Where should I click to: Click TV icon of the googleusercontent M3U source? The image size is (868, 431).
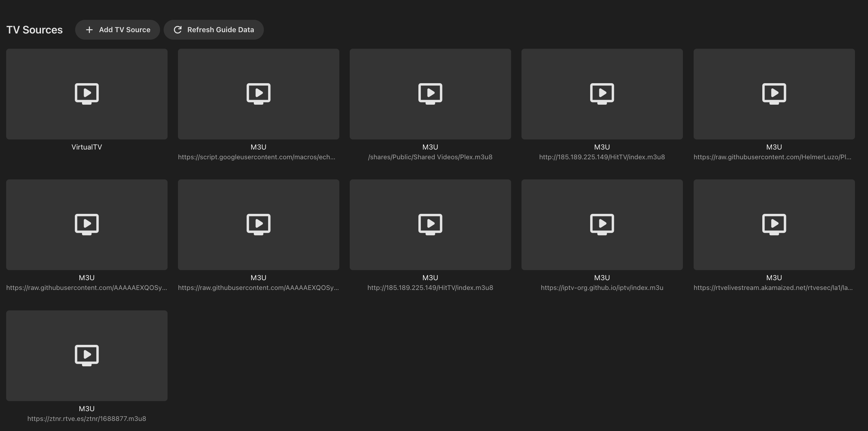point(258,93)
